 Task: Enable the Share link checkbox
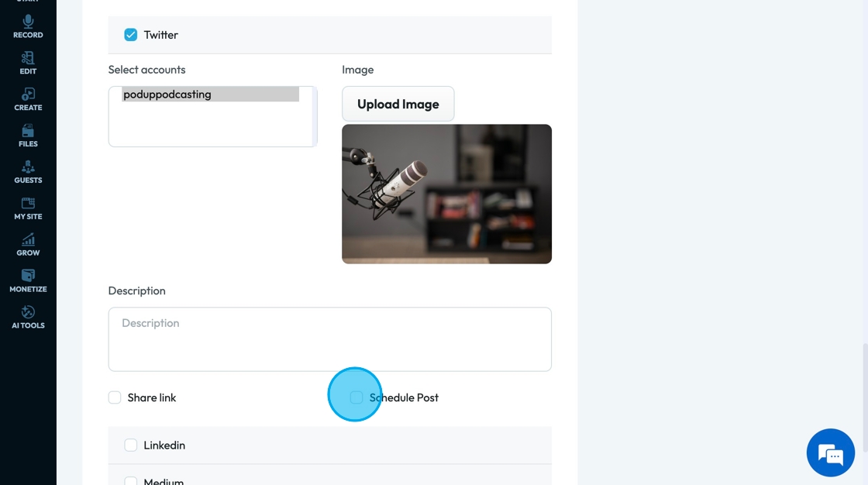tap(115, 397)
